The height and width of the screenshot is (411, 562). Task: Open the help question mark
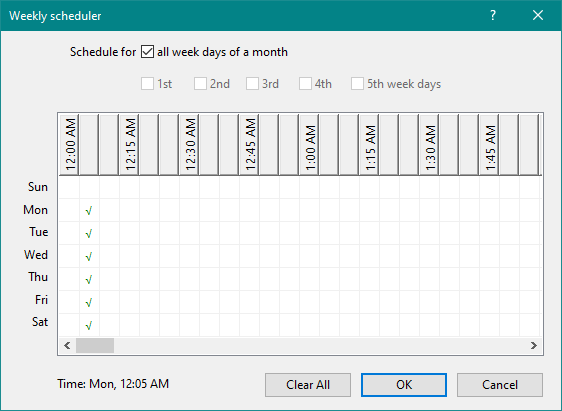tap(493, 15)
